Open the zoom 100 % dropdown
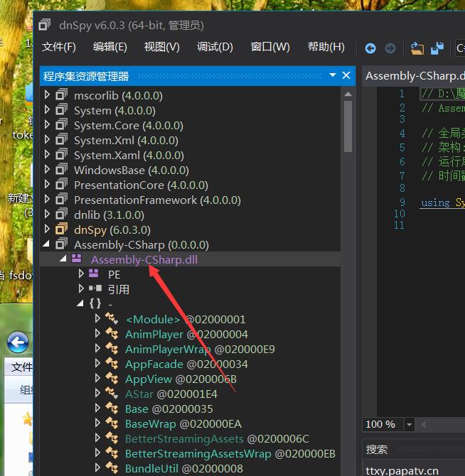465x476 pixels. coord(409,424)
